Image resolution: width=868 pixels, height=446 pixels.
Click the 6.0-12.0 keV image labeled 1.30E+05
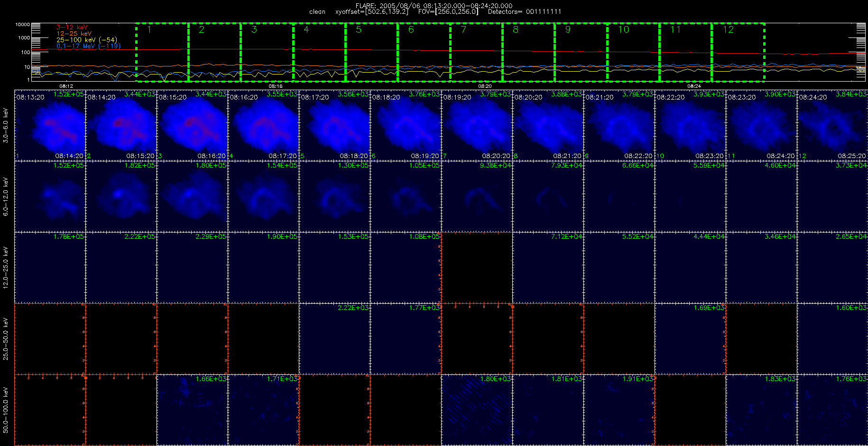335,196
